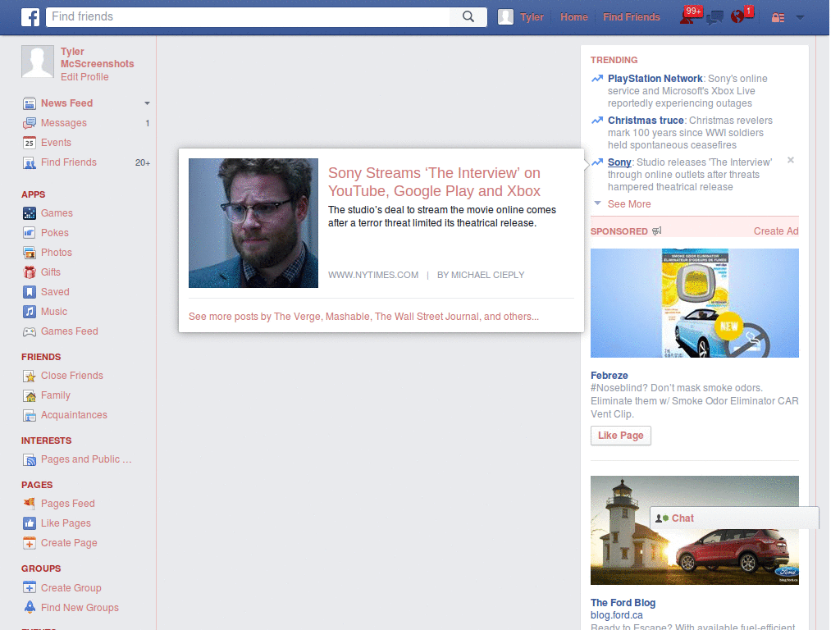Click the Find friends search field
The width and height of the screenshot is (840, 630).
tap(246, 16)
